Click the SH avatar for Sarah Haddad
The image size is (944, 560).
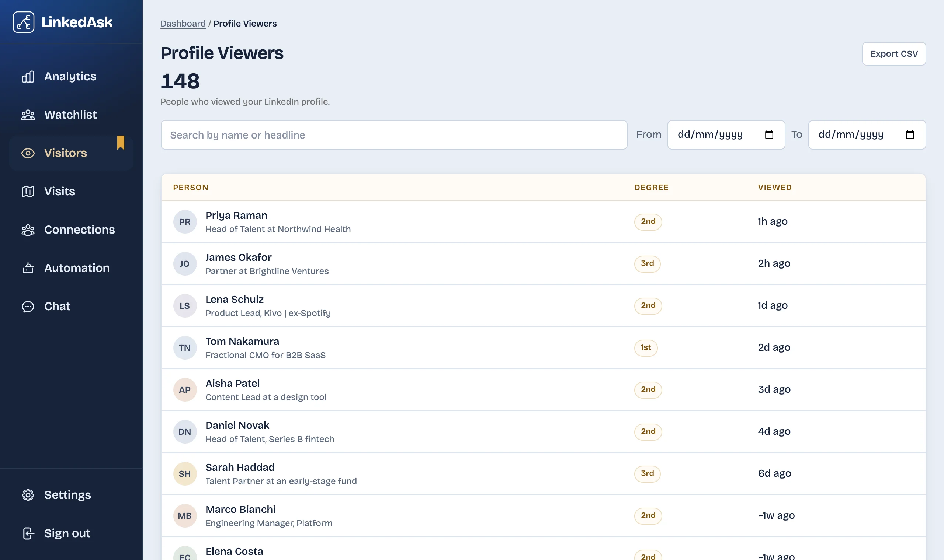pos(185,473)
